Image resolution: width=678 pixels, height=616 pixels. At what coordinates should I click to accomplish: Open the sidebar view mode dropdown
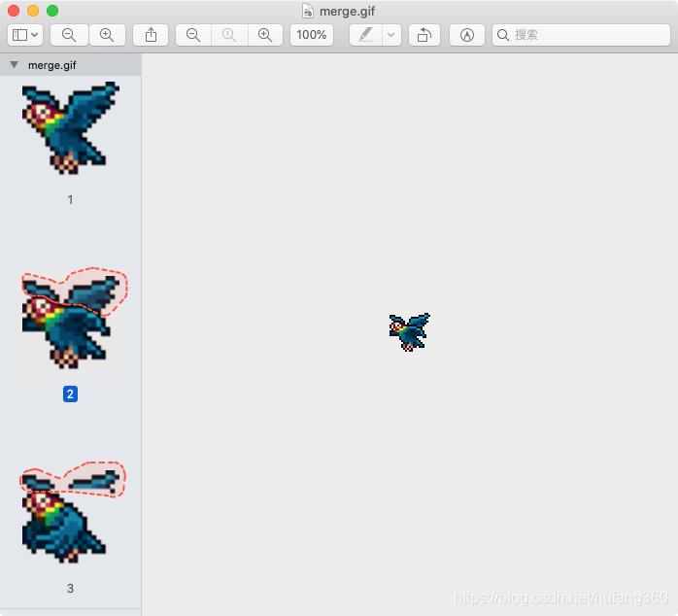tap(25, 35)
